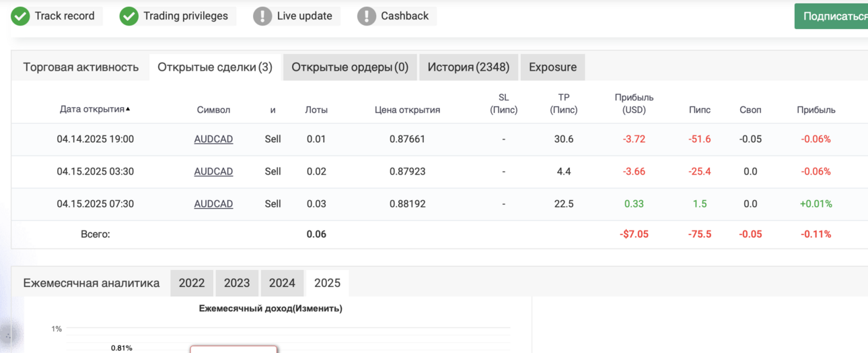Click the TP (Пипс) column header
Viewport: 868px width, 353px height.
[x=564, y=104]
